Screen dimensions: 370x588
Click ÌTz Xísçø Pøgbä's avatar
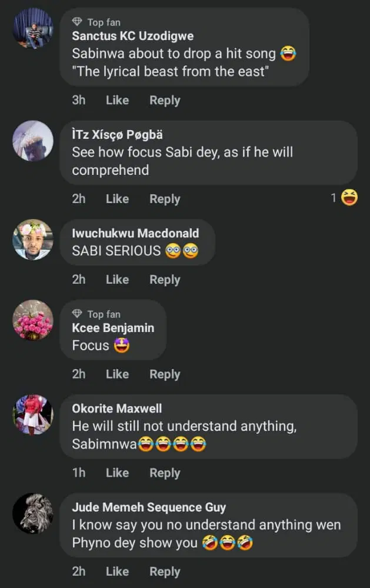(33, 141)
